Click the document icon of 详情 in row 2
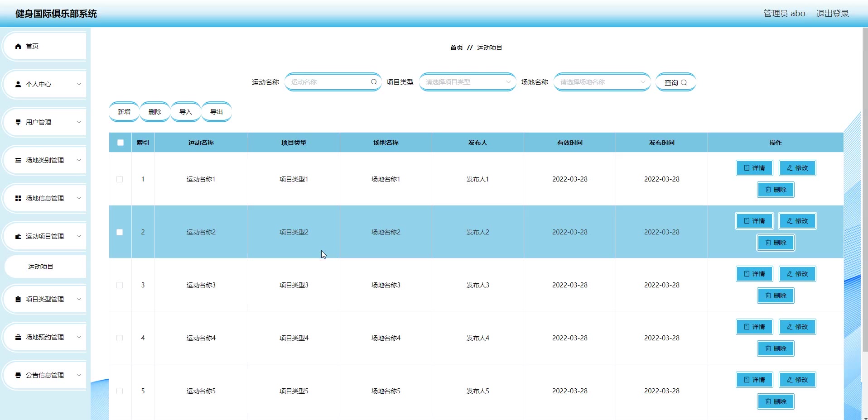The width and height of the screenshot is (868, 420). click(x=747, y=221)
